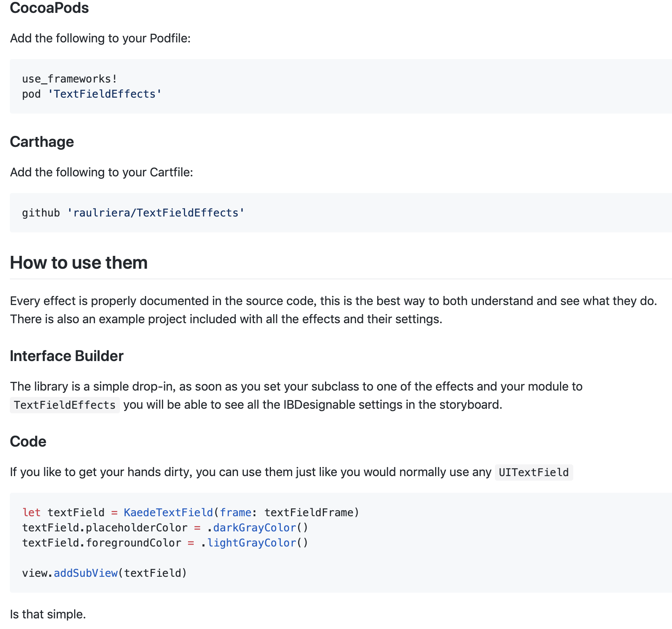
Task: Click the 'example project included' sentence
Action: point(226,319)
